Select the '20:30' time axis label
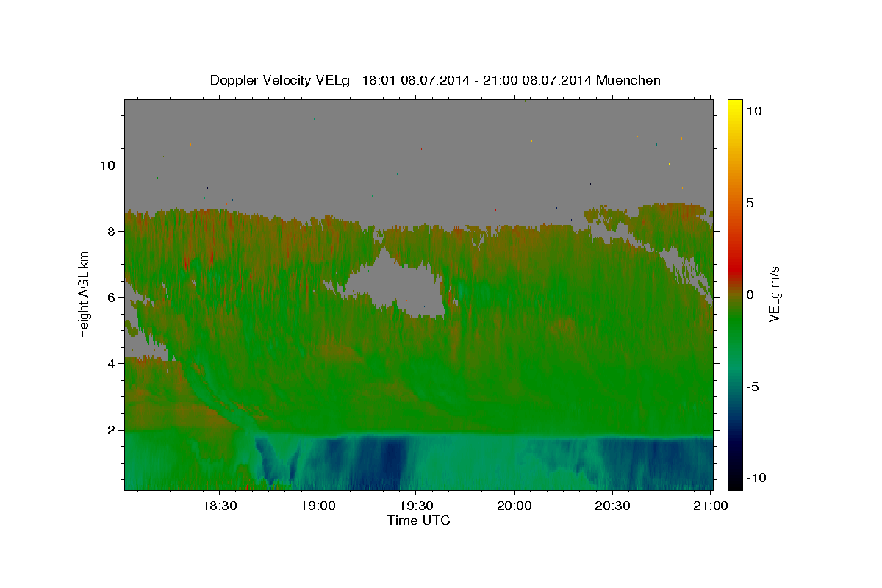The width and height of the screenshot is (882, 588). 612,506
